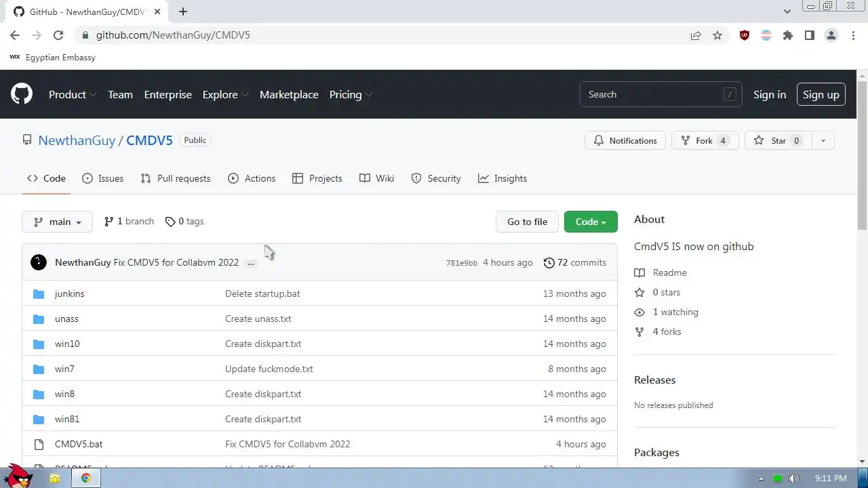This screenshot has height=488, width=868.
Task: Click the branch icon next to 1 branch
Action: (x=108, y=222)
